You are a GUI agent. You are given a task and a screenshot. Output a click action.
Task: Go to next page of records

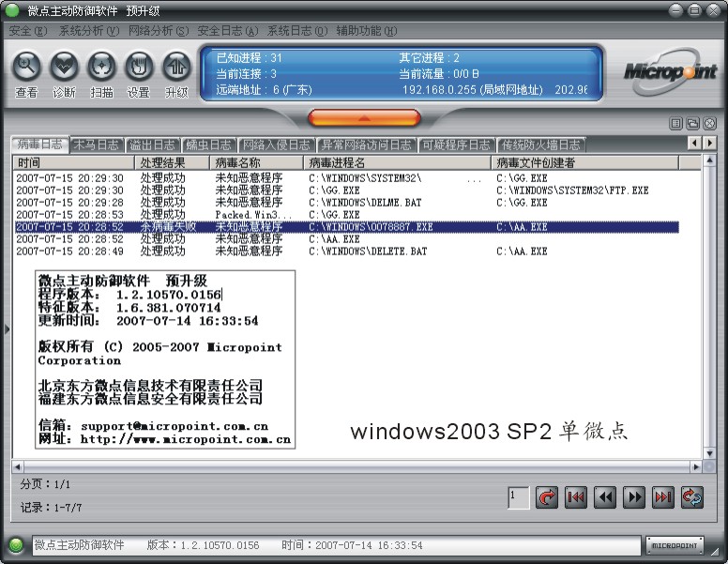634,497
